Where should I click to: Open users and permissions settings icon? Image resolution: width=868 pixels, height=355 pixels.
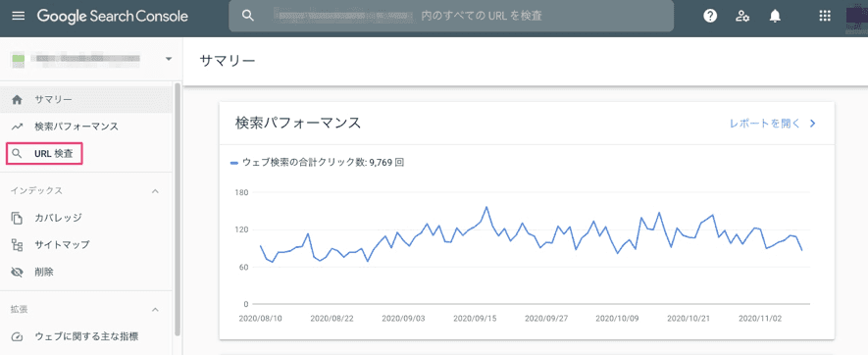point(742,16)
